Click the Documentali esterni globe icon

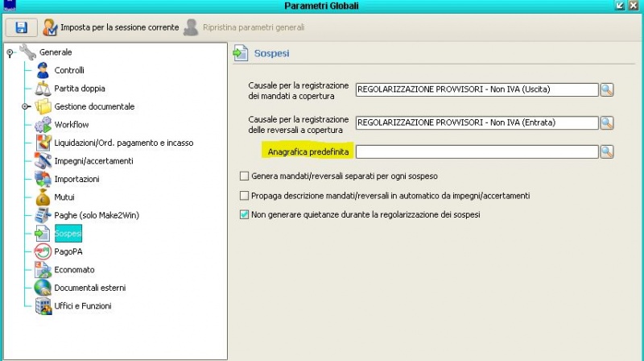point(43,288)
